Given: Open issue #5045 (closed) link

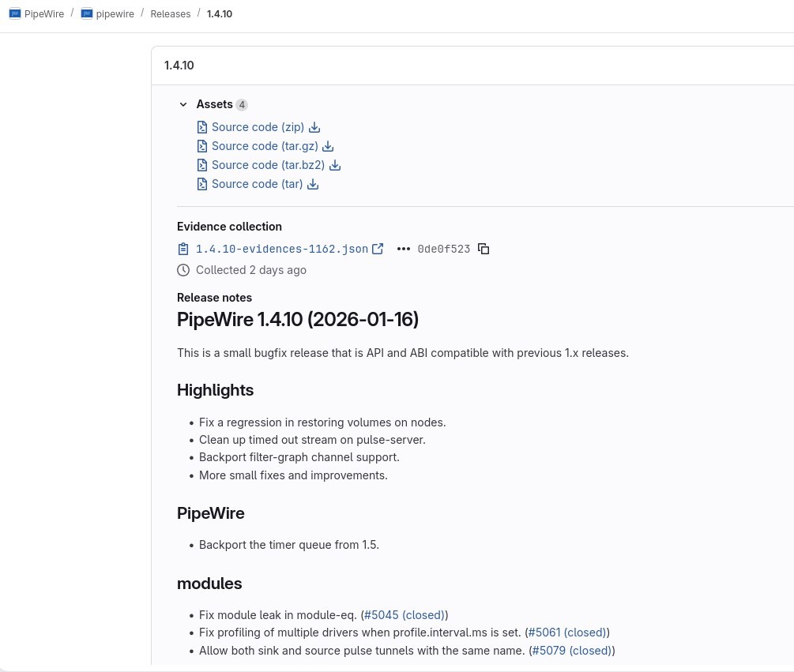Looking at the screenshot, I should [x=404, y=615].
